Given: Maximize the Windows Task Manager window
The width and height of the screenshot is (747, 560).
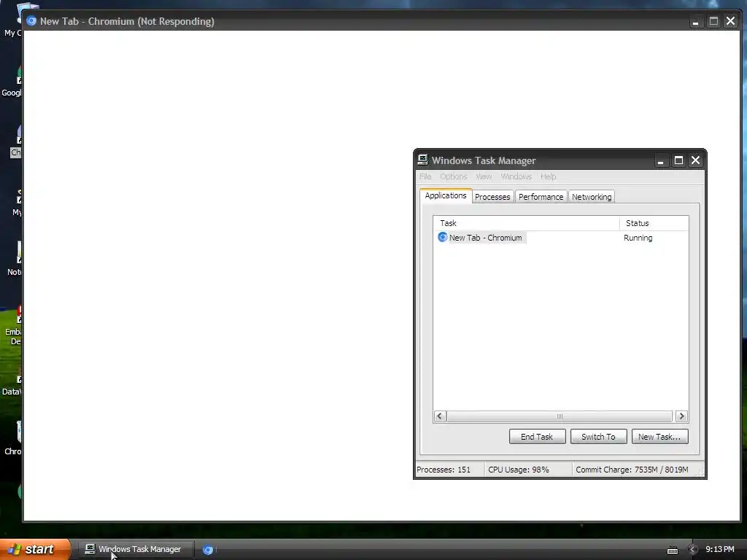Looking at the screenshot, I should coord(678,160).
